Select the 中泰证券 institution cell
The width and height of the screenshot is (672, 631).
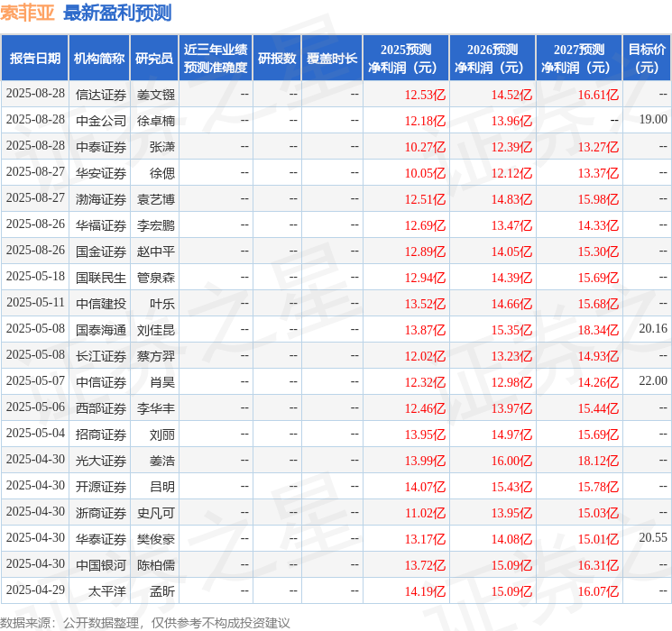click(x=101, y=147)
